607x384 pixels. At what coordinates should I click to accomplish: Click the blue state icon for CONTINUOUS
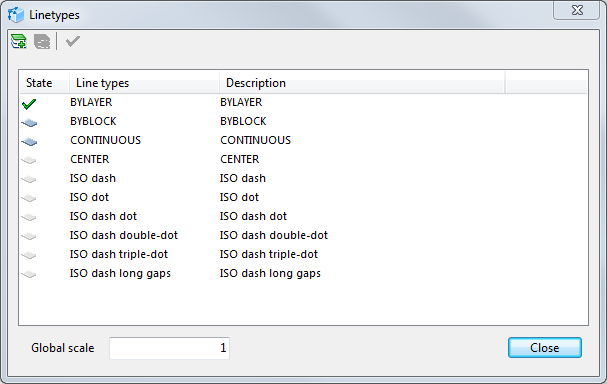29,142
